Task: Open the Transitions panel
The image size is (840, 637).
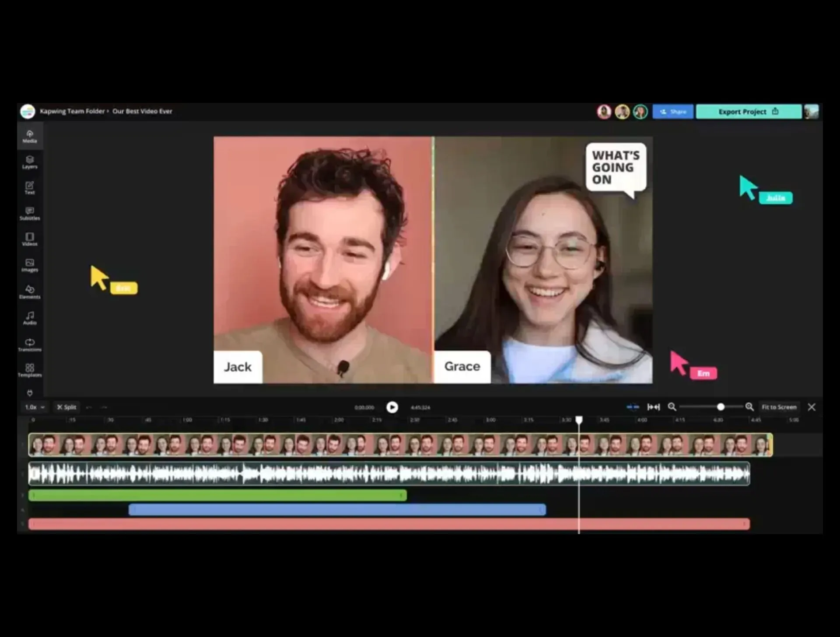Action: pos(30,345)
